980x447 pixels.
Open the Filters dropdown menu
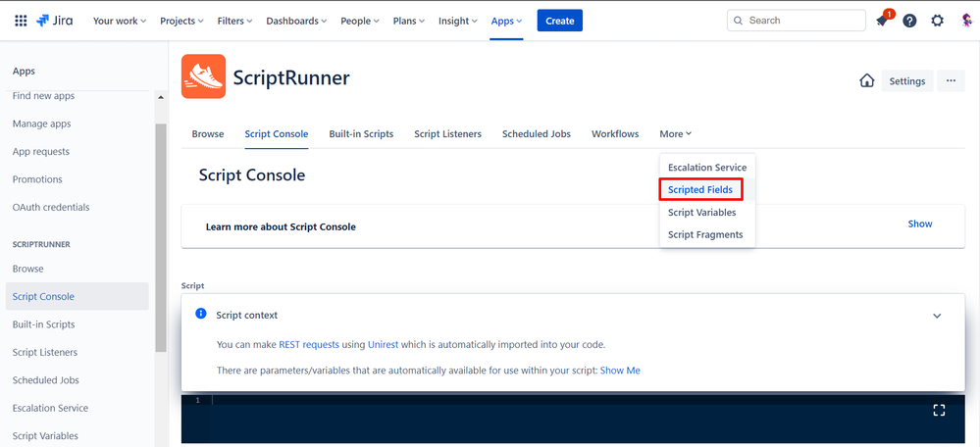pos(235,21)
